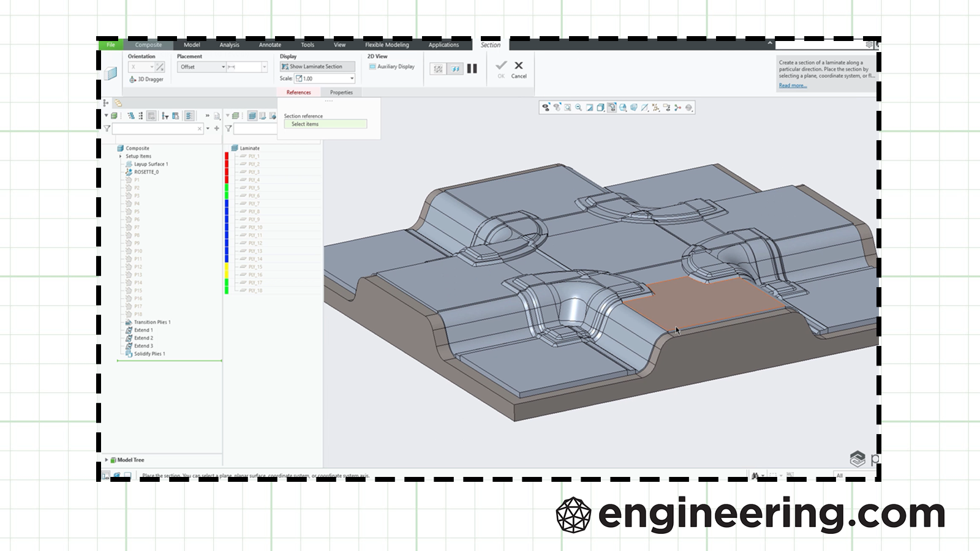Toggle Show Laminate Section button
Screen dimensions: 980x551
[317, 67]
